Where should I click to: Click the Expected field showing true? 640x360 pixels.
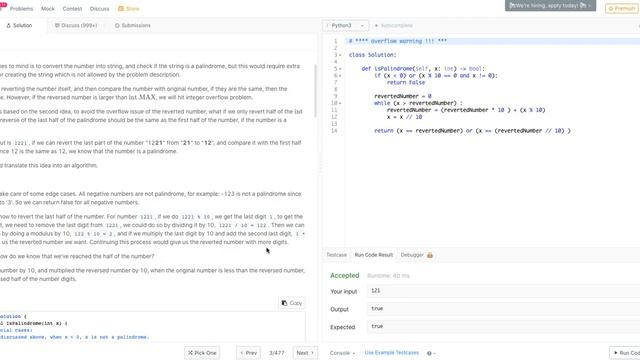pos(503,327)
